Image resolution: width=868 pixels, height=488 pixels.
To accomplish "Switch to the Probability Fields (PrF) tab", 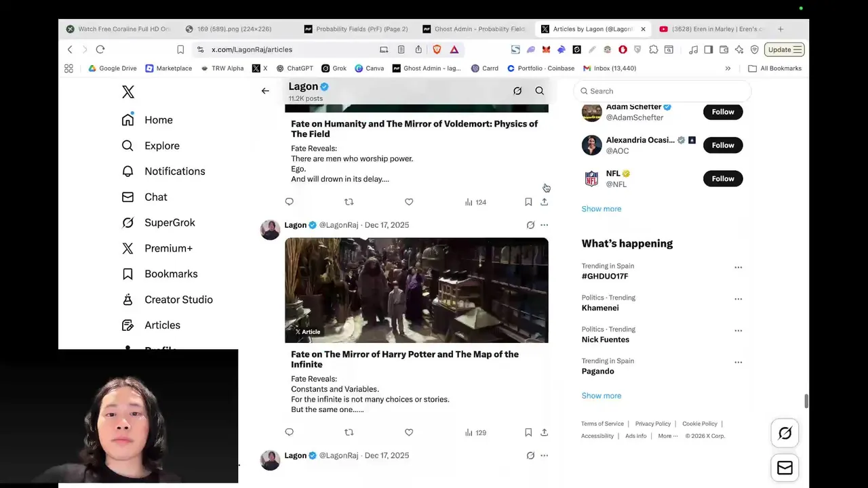I will (356, 29).
